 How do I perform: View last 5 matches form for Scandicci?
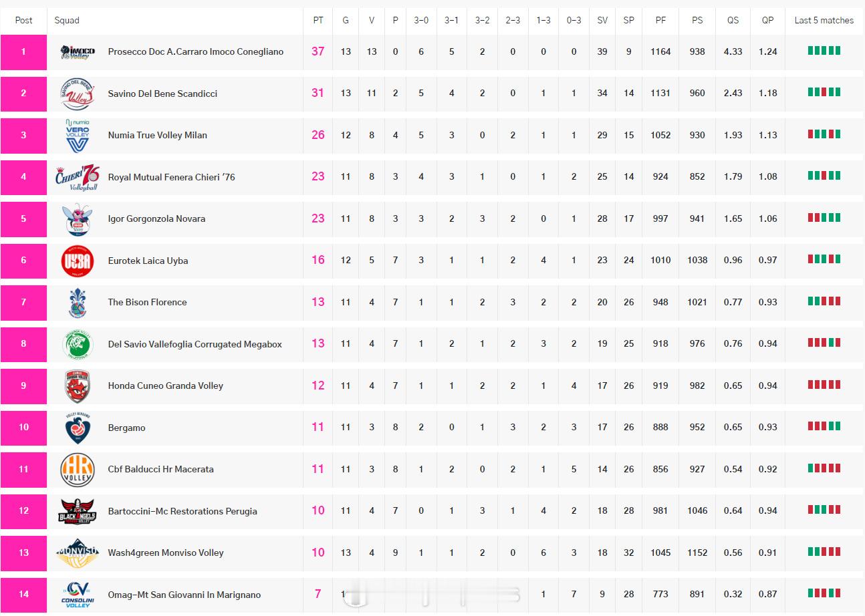click(824, 92)
